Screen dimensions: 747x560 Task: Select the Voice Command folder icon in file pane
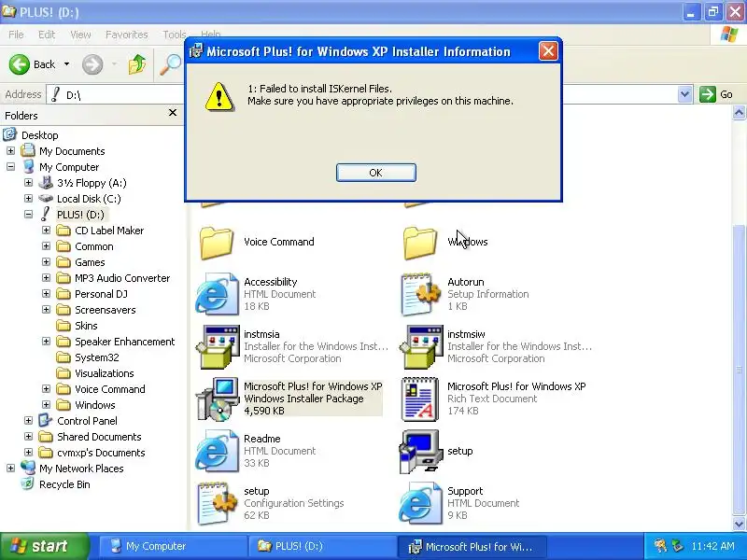217,243
